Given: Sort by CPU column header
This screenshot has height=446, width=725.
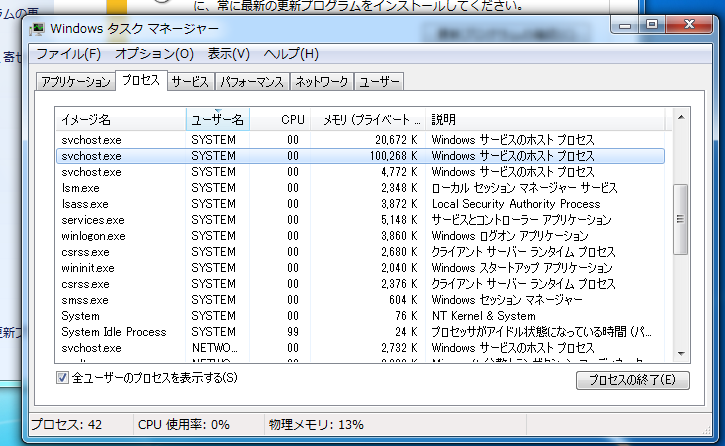Looking at the screenshot, I should (280, 120).
